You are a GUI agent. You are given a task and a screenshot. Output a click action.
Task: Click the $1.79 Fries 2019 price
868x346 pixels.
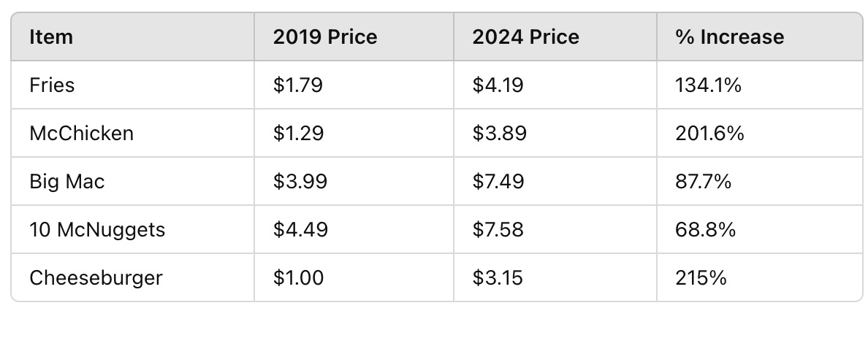tap(297, 85)
